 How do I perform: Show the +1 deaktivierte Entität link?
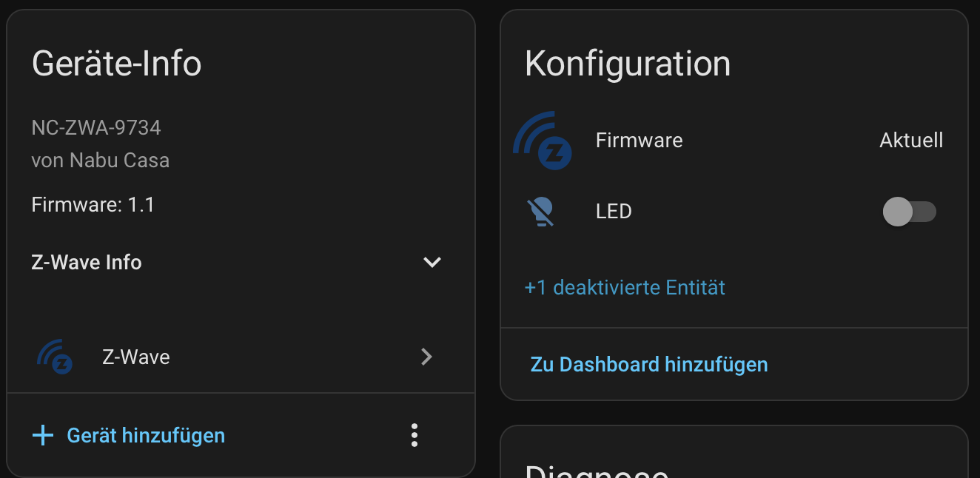625,287
